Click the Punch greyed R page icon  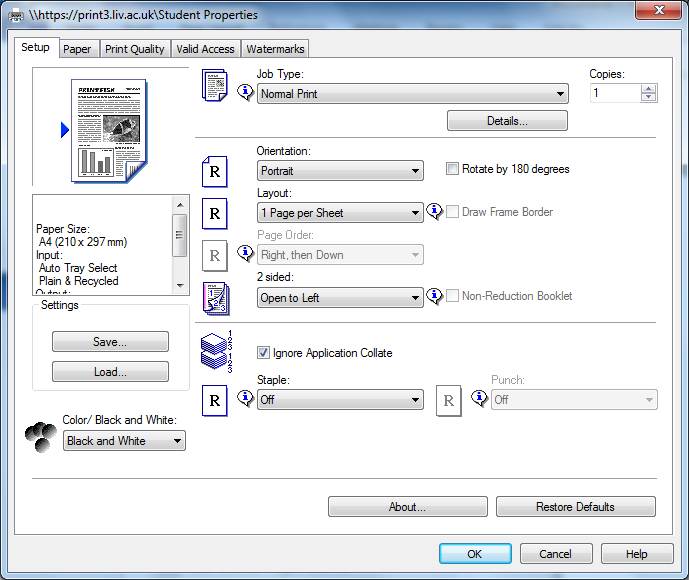(449, 400)
